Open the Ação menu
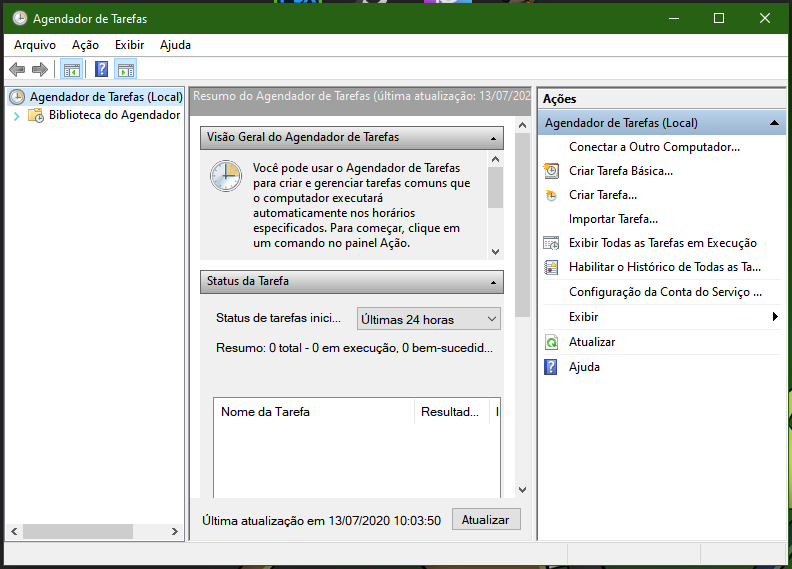Image resolution: width=792 pixels, height=569 pixels. [85, 45]
